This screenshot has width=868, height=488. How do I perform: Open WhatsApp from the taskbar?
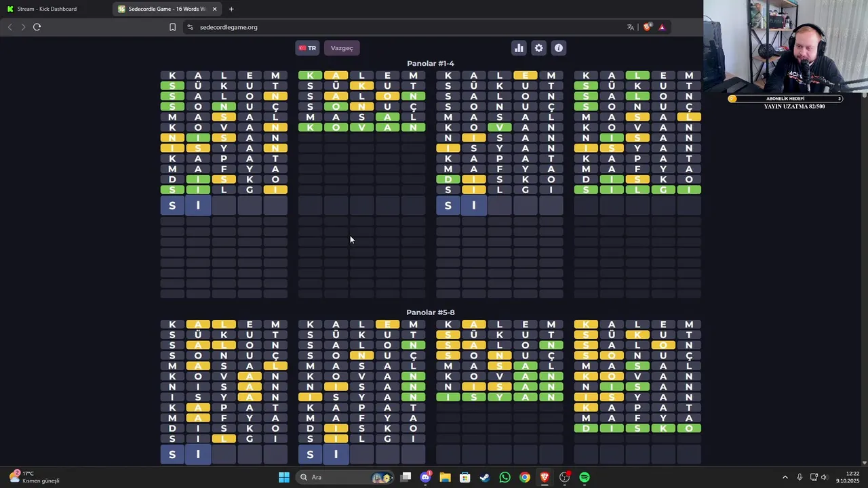pyautogui.click(x=505, y=477)
